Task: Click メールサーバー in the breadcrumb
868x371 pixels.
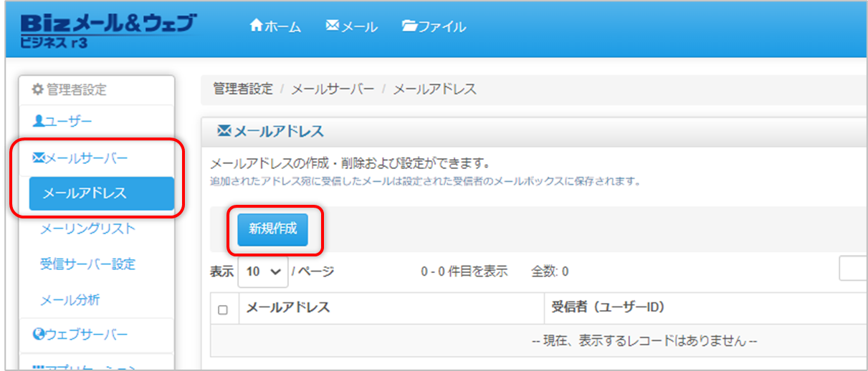Action: click(333, 90)
